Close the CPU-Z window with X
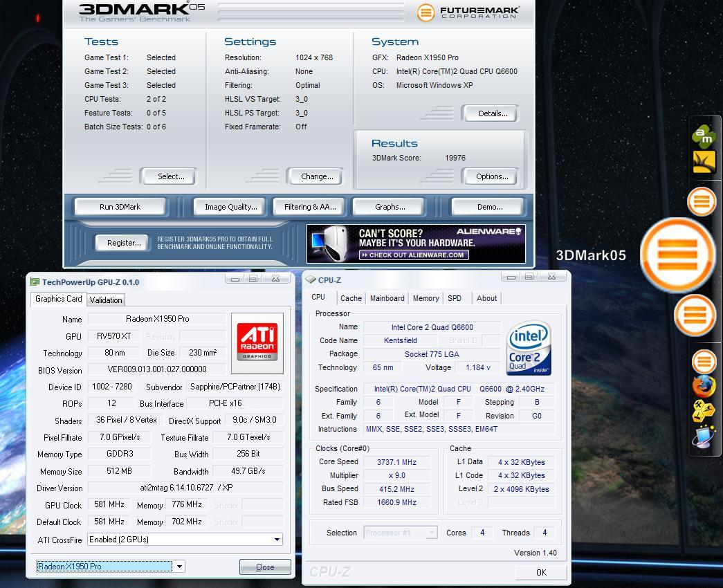This screenshot has width=723, height=588. 551,276
